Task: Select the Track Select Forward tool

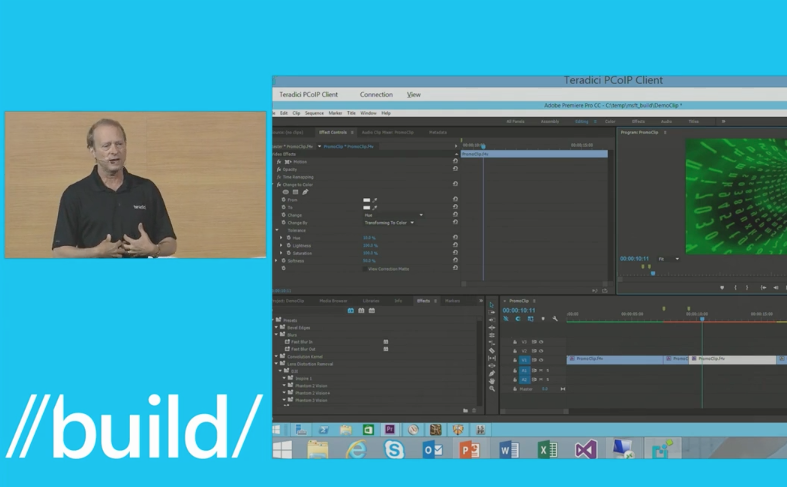Action: tap(492, 312)
